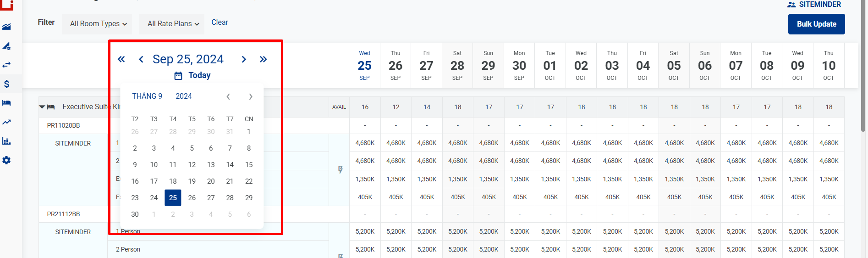
Task: Collapse the Executive Suite room row
Action: (42, 107)
